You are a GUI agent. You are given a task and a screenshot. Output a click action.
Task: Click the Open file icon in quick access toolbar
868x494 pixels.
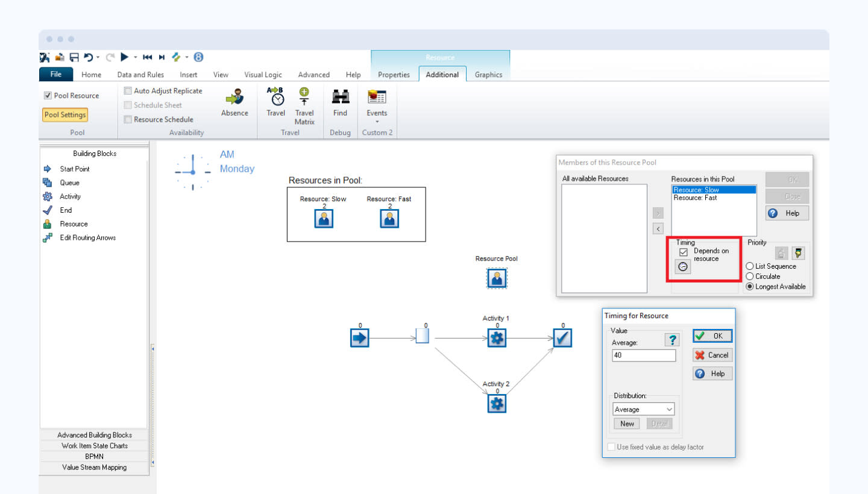[60, 57]
